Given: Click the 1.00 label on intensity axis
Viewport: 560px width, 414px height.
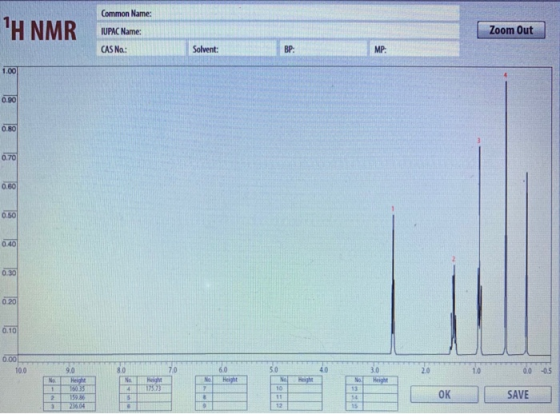Looking at the screenshot, I should (x=9, y=71).
